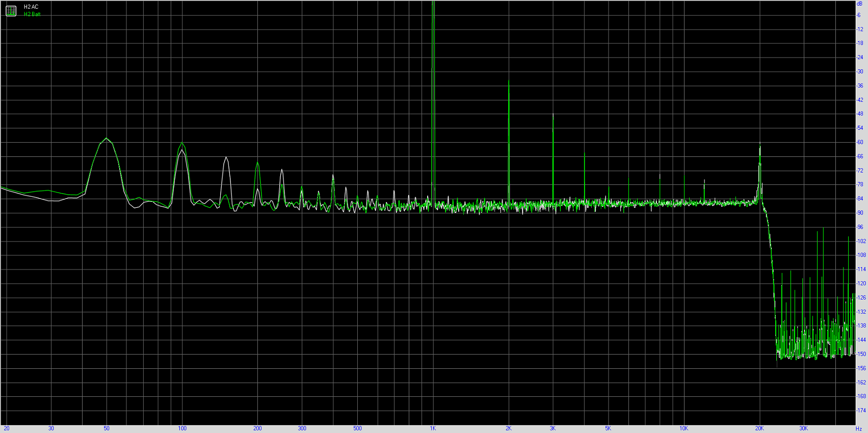Click the "-6" dB axis label
868x433 pixels.
(x=859, y=15)
